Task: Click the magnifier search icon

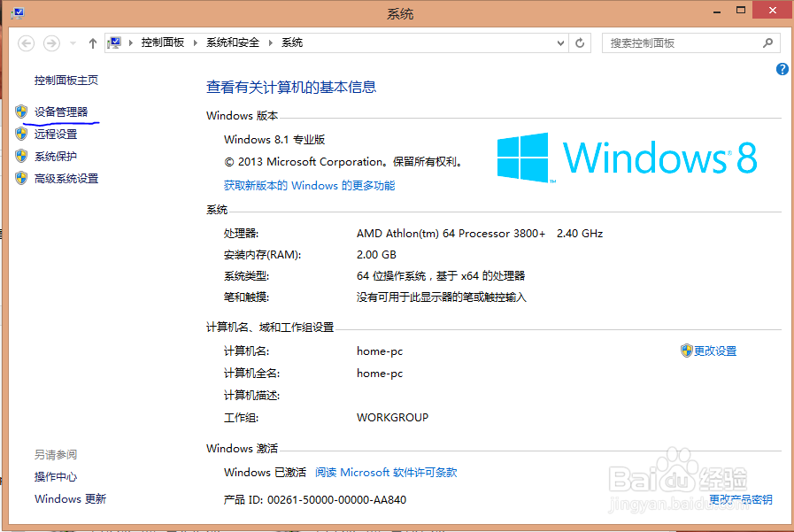Action: coord(768,43)
